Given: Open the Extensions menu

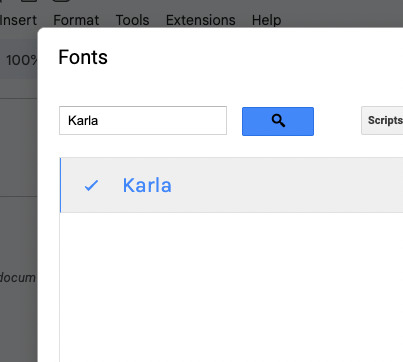Looking at the screenshot, I should (201, 20).
